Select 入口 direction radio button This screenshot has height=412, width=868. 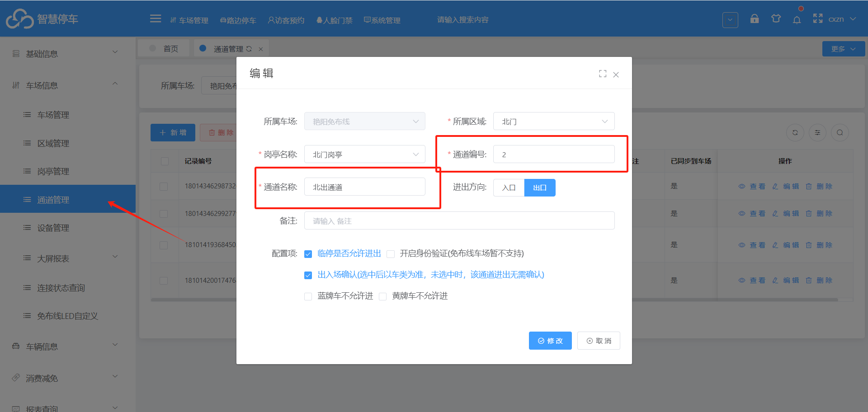(509, 187)
